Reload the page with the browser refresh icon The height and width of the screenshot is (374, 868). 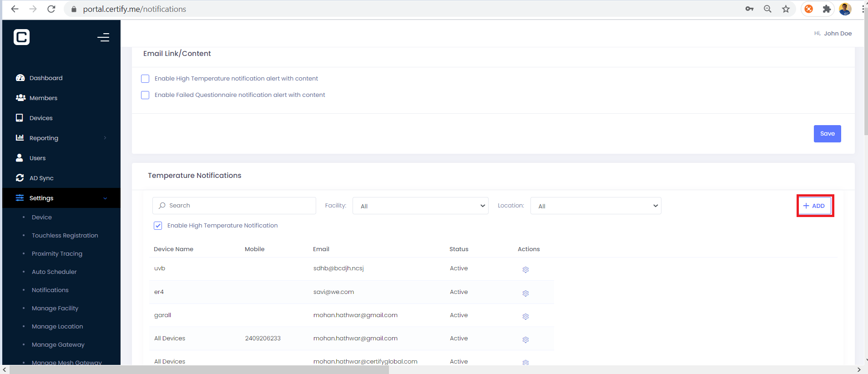pos(51,9)
